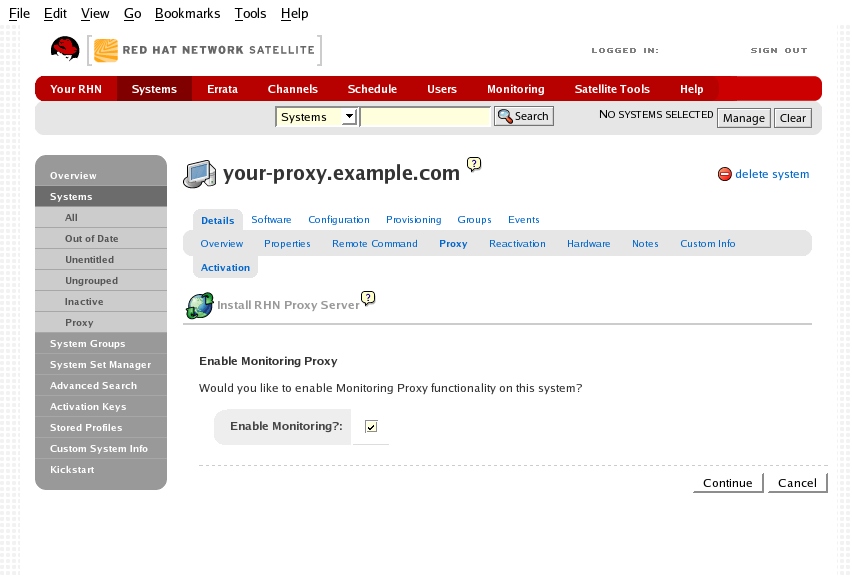
Task: Open the Remote Command subtab
Action: 375,243
